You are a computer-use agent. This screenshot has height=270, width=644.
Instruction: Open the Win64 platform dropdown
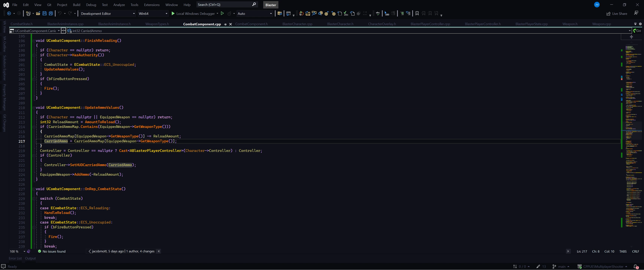pos(153,13)
